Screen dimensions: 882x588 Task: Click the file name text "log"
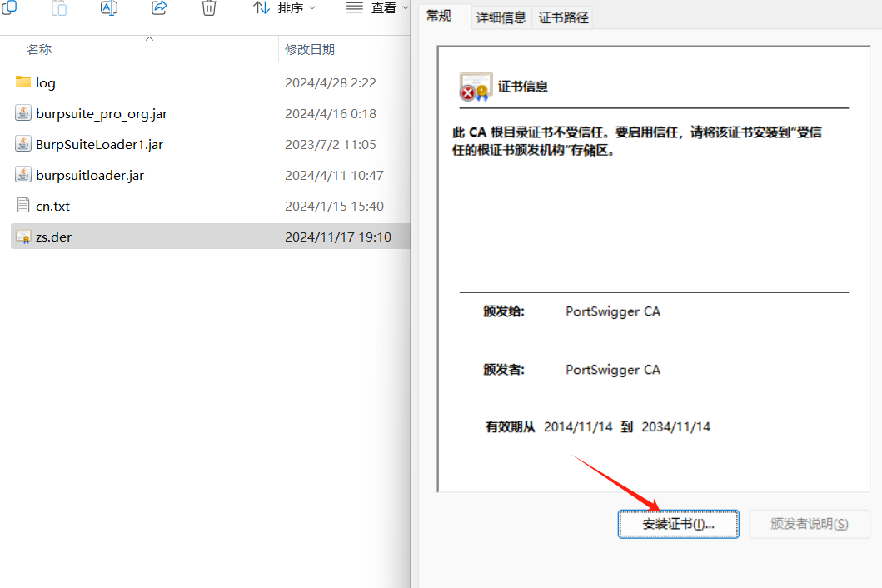[x=46, y=83]
